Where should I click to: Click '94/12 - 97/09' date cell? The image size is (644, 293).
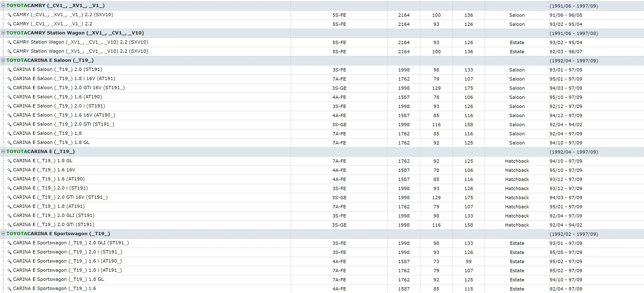click(566, 115)
